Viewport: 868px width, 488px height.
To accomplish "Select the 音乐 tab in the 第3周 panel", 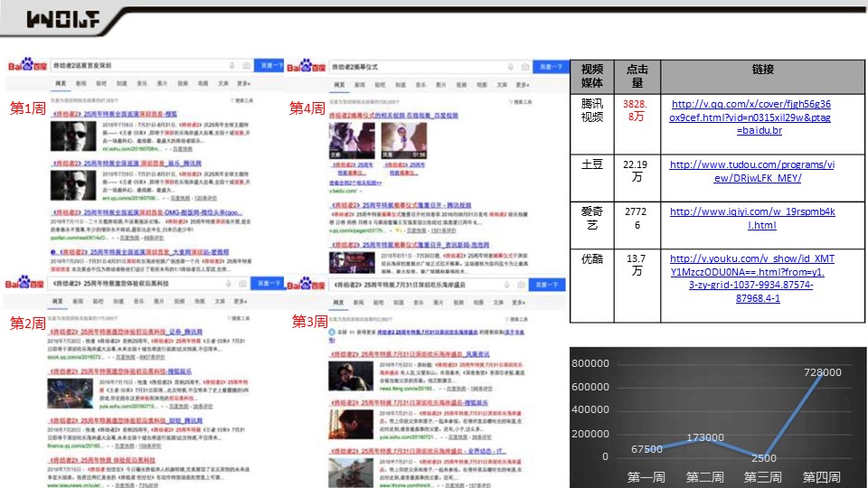I will pos(418,303).
